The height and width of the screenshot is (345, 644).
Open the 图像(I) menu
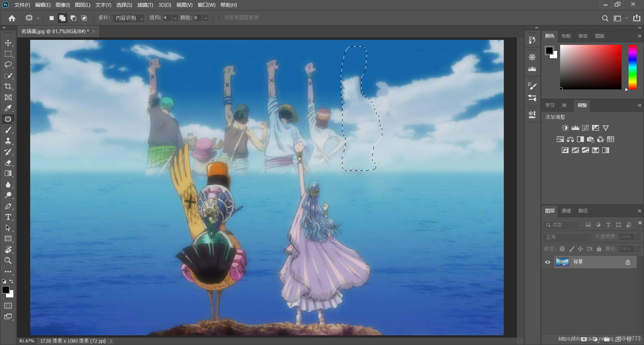coord(63,5)
